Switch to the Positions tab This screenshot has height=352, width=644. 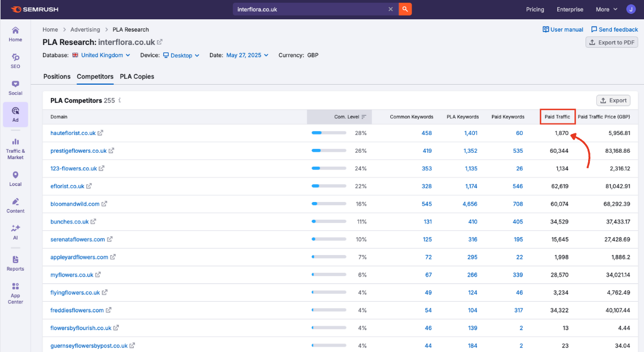pyautogui.click(x=57, y=76)
